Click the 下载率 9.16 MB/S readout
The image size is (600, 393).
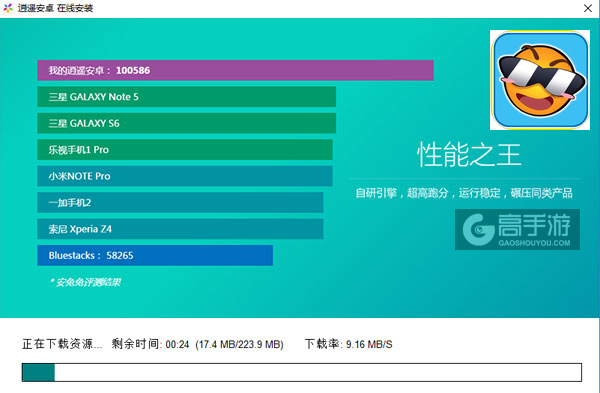coord(349,344)
